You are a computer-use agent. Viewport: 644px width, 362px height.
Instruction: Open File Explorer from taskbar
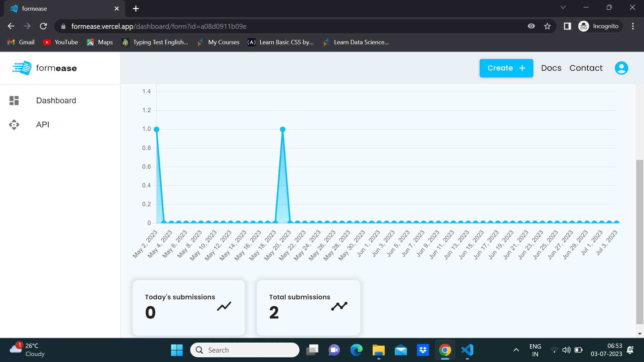click(378, 350)
